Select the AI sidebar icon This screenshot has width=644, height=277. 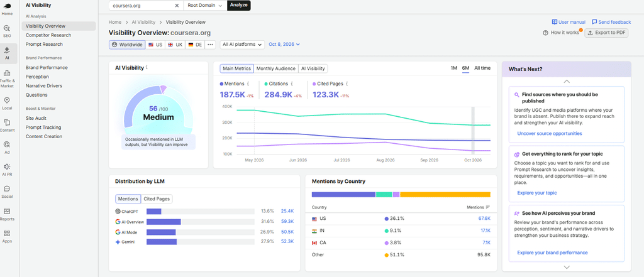coord(7,53)
